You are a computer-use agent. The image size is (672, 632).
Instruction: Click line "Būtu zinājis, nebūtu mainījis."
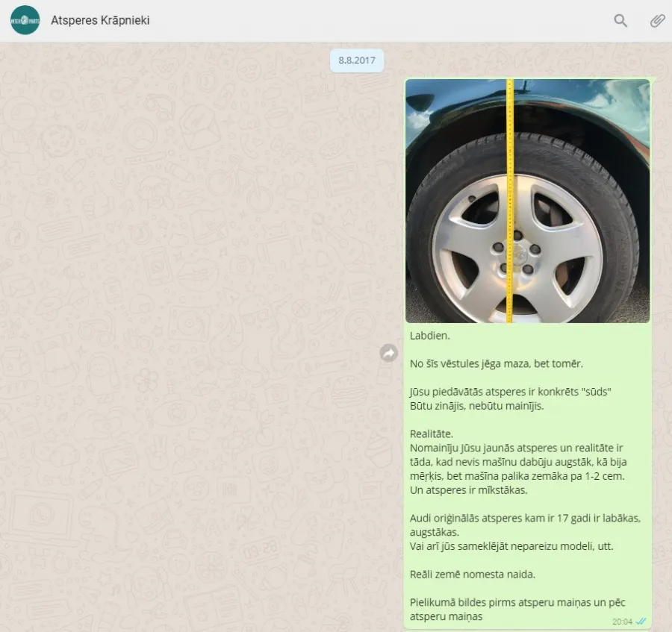click(x=476, y=405)
